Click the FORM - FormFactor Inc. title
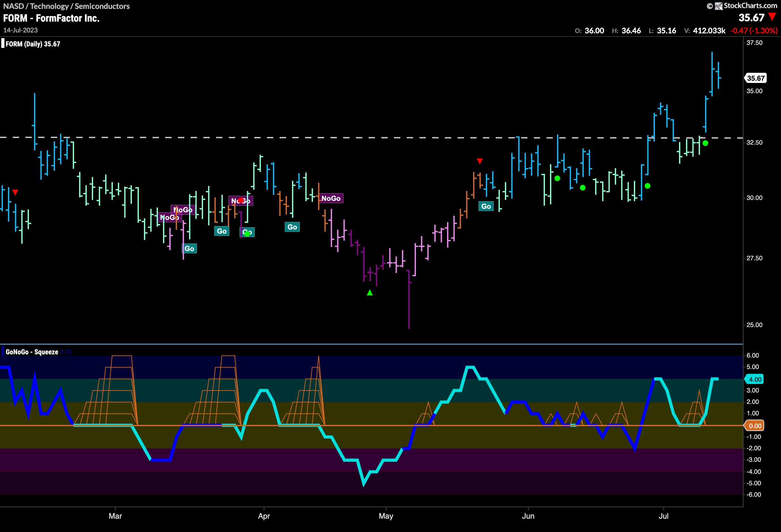 (51, 18)
